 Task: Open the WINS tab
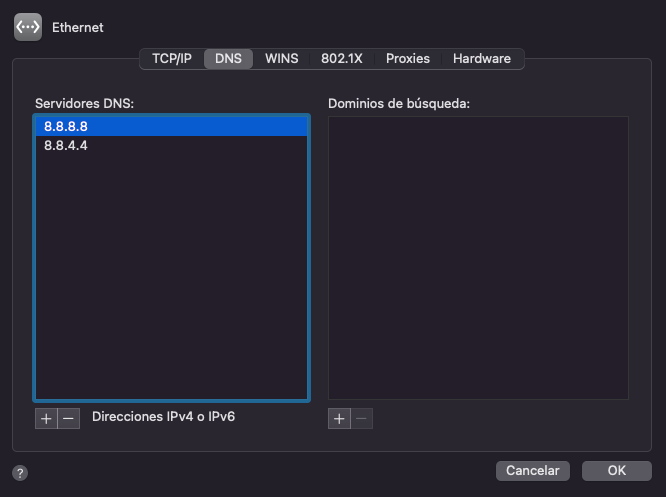click(281, 59)
